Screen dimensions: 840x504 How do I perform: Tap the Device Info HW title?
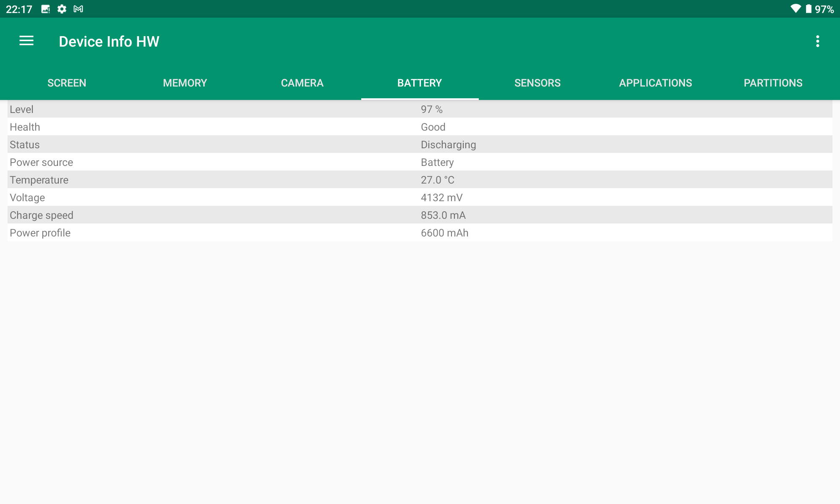(109, 42)
